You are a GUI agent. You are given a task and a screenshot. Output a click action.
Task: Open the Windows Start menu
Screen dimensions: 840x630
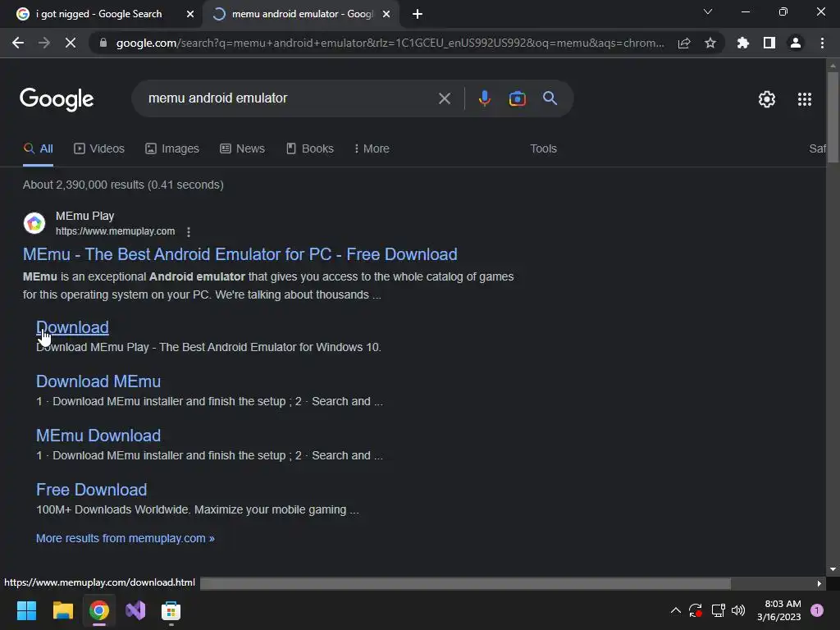[26, 610]
